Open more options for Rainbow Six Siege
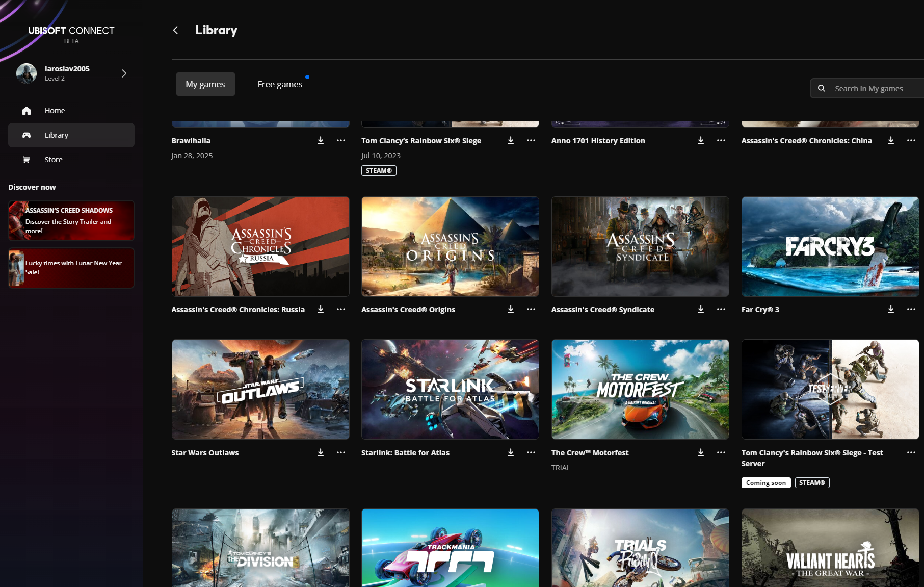 pos(531,140)
